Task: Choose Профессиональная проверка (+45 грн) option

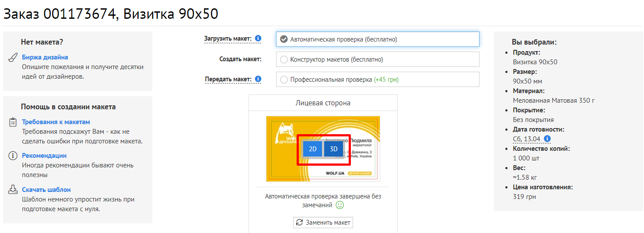Action: click(283, 80)
